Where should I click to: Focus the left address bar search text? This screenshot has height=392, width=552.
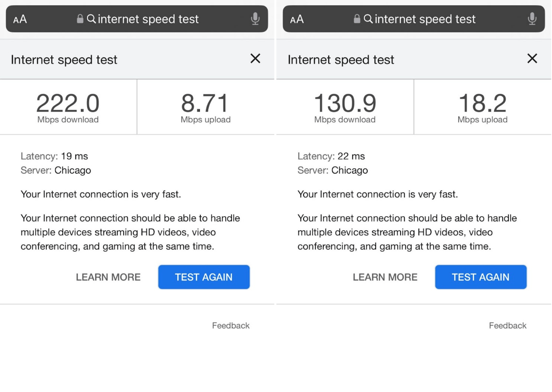click(x=148, y=19)
